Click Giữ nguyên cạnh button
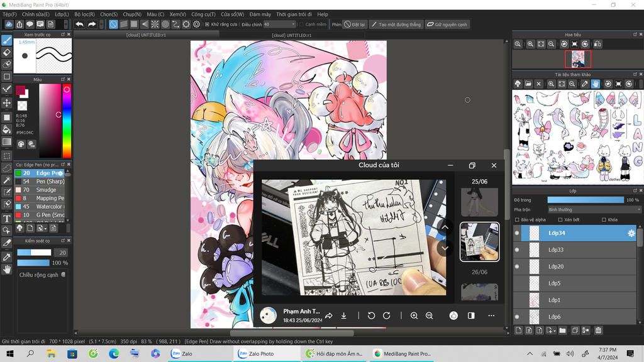Image resolution: width=644 pixels, height=362 pixels. click(447, 25)
